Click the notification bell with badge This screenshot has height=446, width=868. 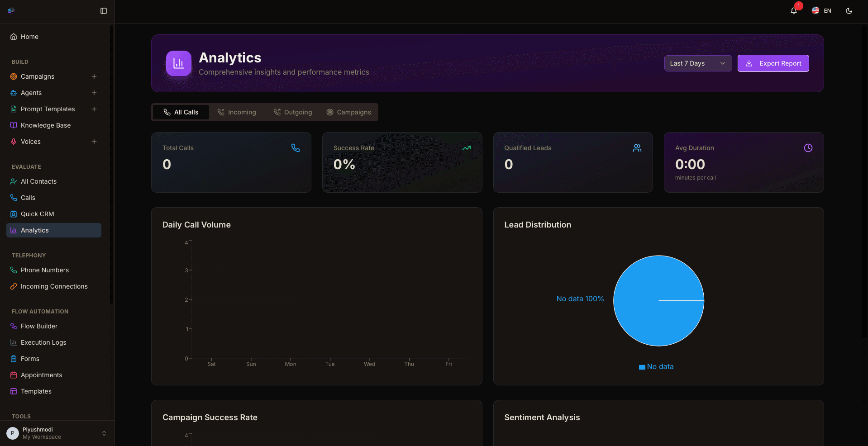(x=793, y=10)
